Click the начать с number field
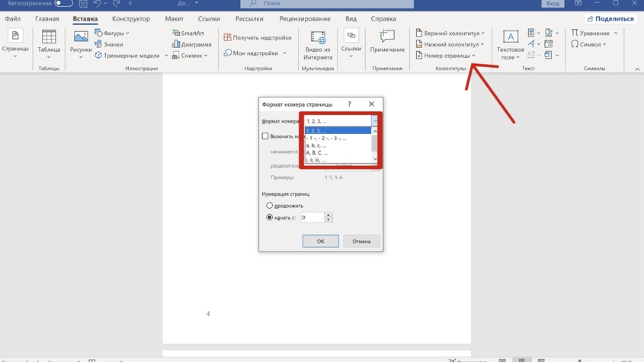 click(312, 217)
